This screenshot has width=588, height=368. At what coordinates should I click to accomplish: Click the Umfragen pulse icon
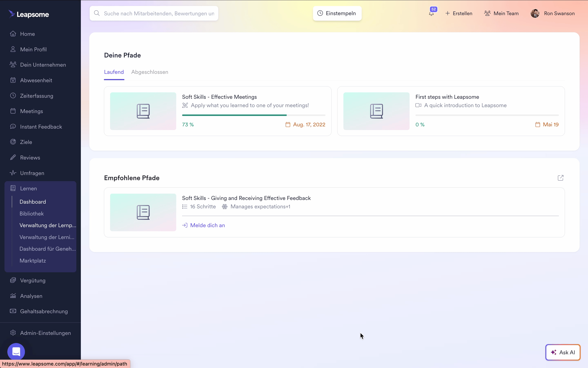click(x=13, y=173)
